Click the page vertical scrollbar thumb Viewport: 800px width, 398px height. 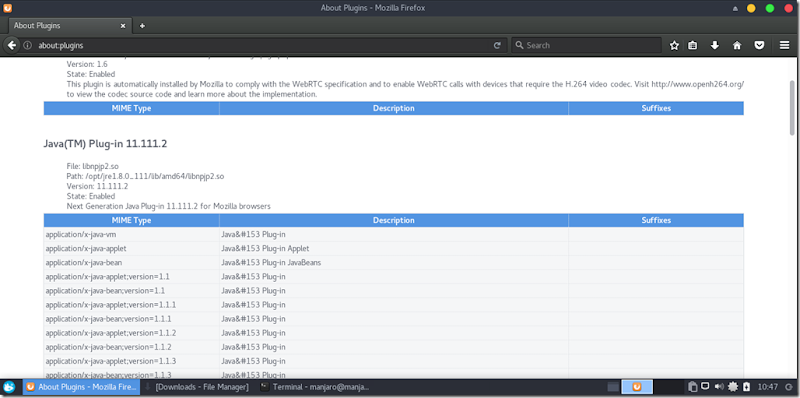[x=792, y=107]
